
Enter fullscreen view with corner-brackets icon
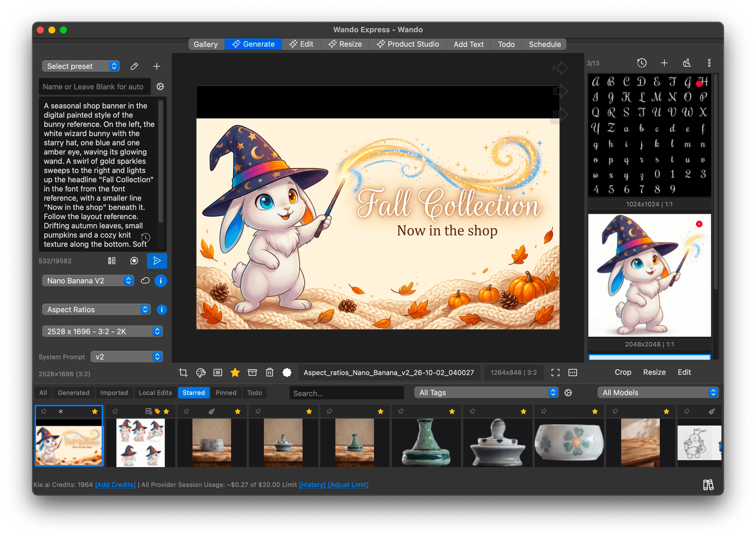pos(556,373)
